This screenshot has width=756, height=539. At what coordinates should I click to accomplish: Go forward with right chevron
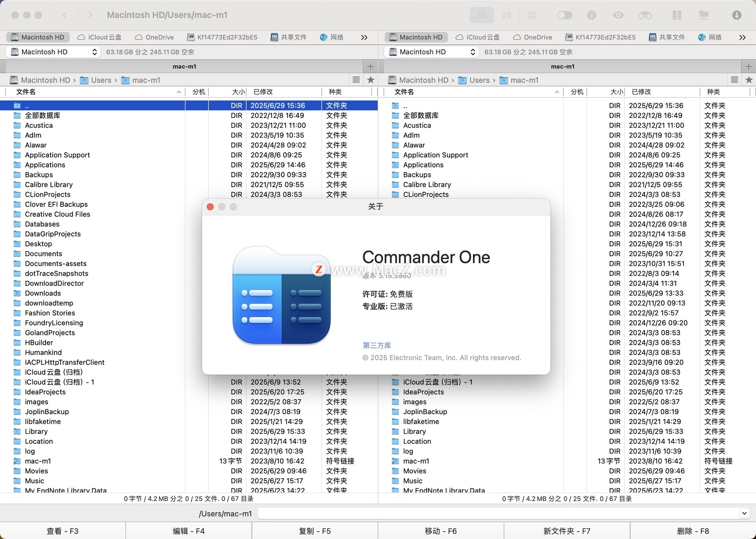[x=90, y=15]
